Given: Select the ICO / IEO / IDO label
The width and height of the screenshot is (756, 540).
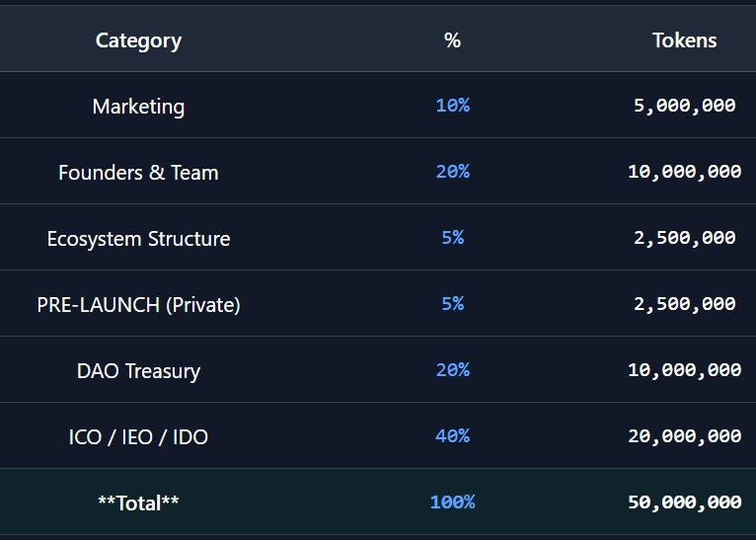Looking at the screenshot, I should [138, 436].
